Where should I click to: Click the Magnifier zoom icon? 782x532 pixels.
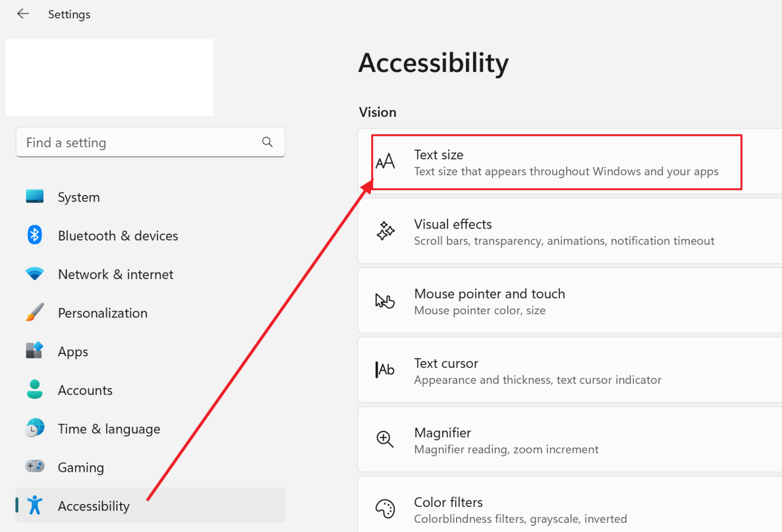point(385,439)
